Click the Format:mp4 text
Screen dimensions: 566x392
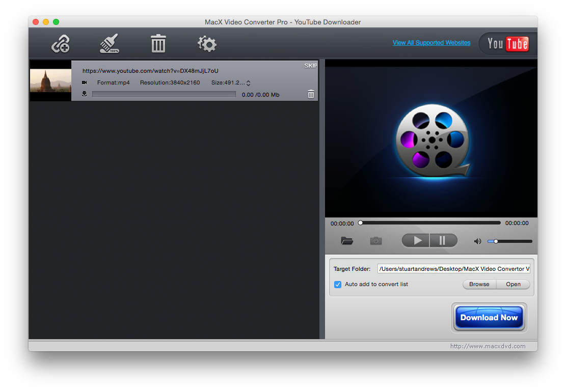point(113,82)
